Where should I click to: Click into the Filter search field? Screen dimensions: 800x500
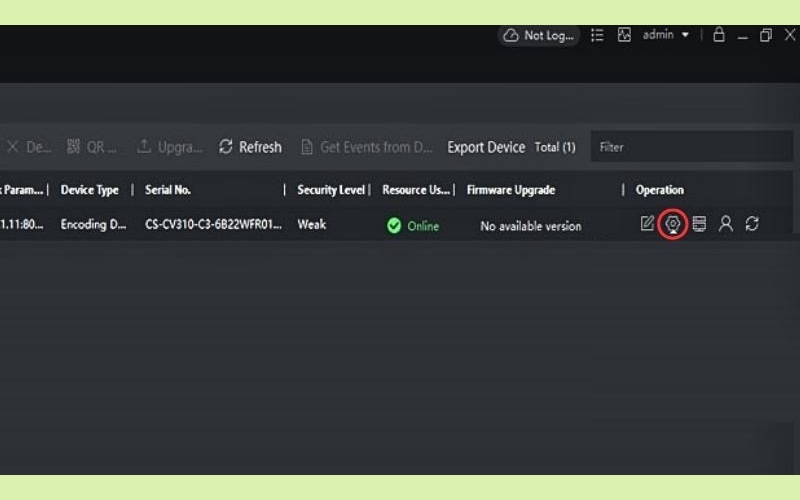pos(690,147)
